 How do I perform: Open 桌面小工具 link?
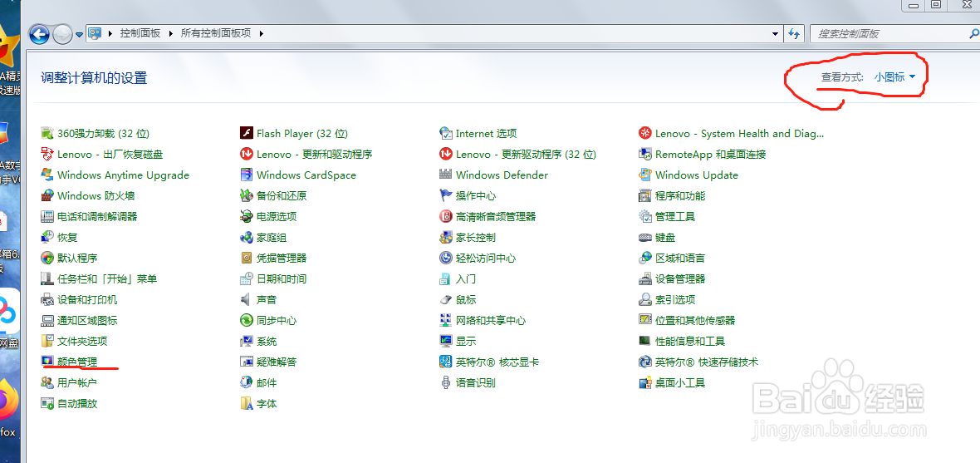[680, 382]
